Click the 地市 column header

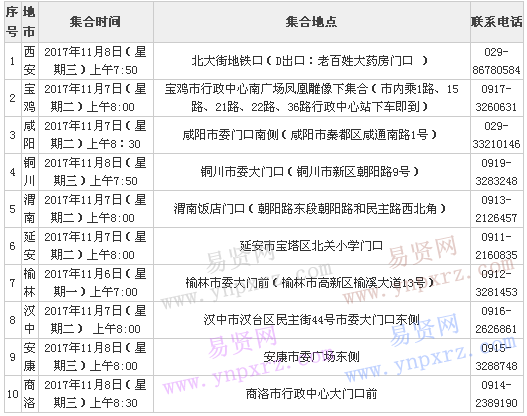(x=29, y=22)
